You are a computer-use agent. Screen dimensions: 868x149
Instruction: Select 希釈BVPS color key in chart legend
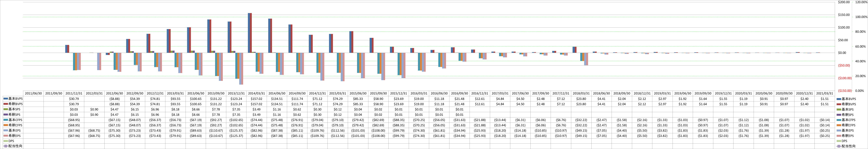839,104
